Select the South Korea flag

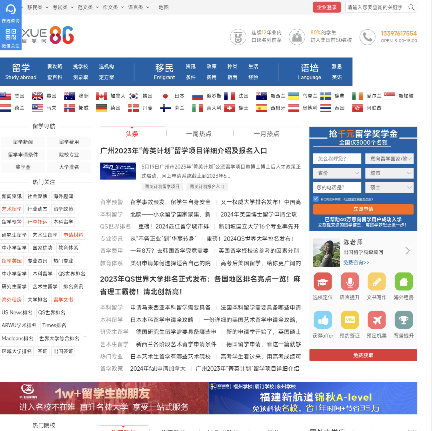point(134,96)
